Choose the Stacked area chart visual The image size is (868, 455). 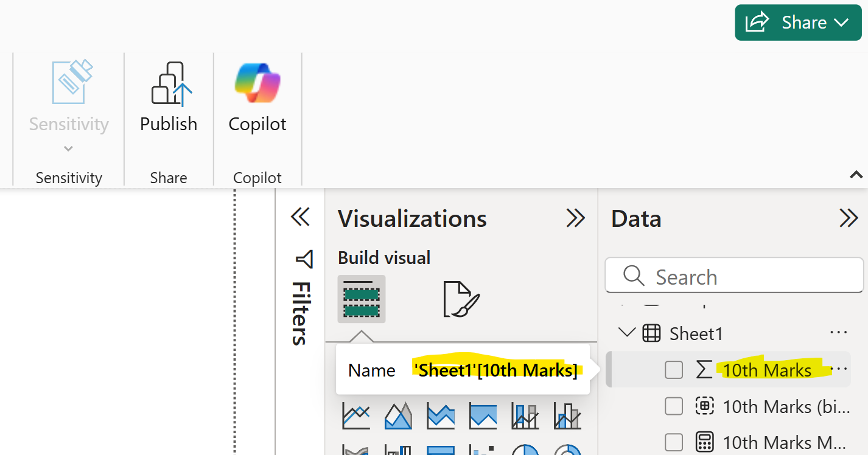click(x=441, y=416)
